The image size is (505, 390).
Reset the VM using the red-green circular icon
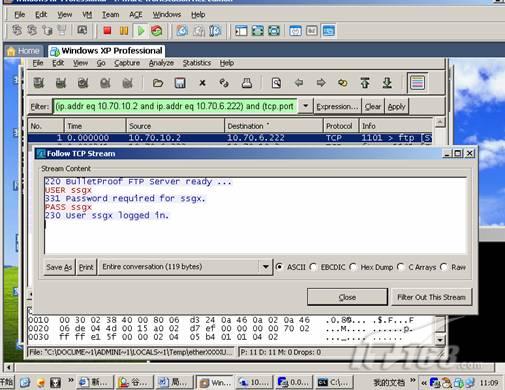[x=156, y=31]
